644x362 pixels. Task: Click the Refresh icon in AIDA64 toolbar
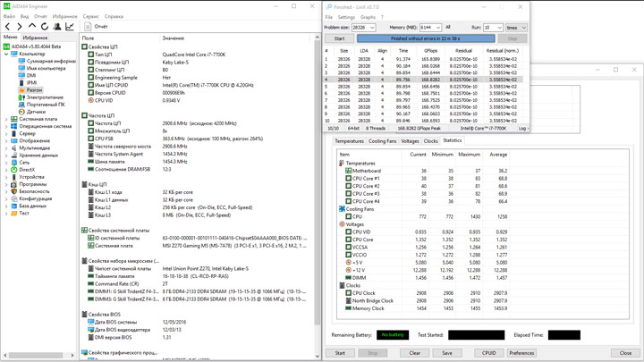[x=44, y=27]
